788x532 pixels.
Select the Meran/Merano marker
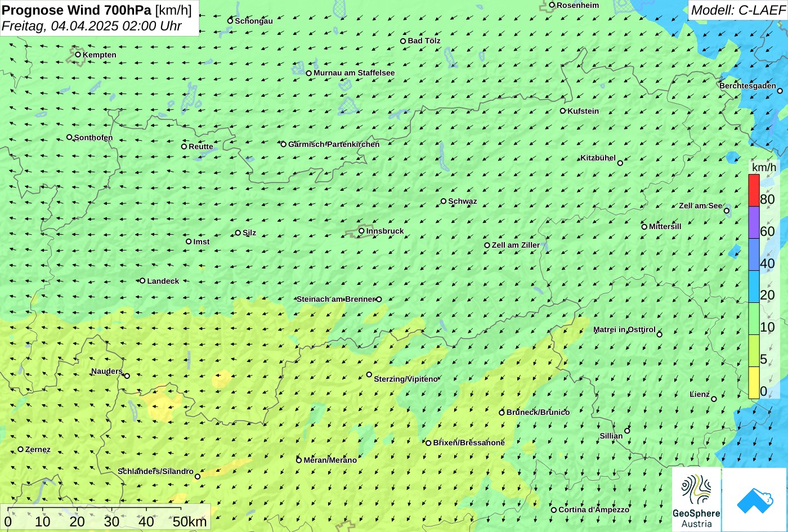[x=299, y=460]
